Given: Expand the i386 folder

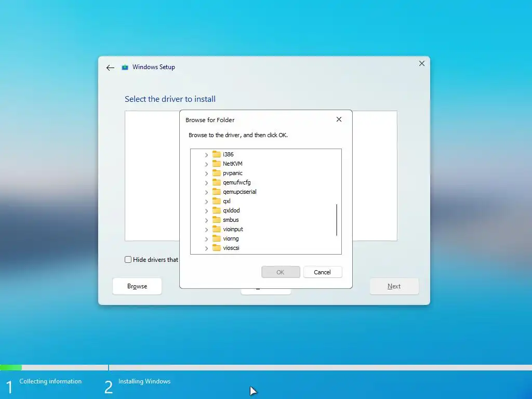Looking at the screenshot, I should click(206, 155).
